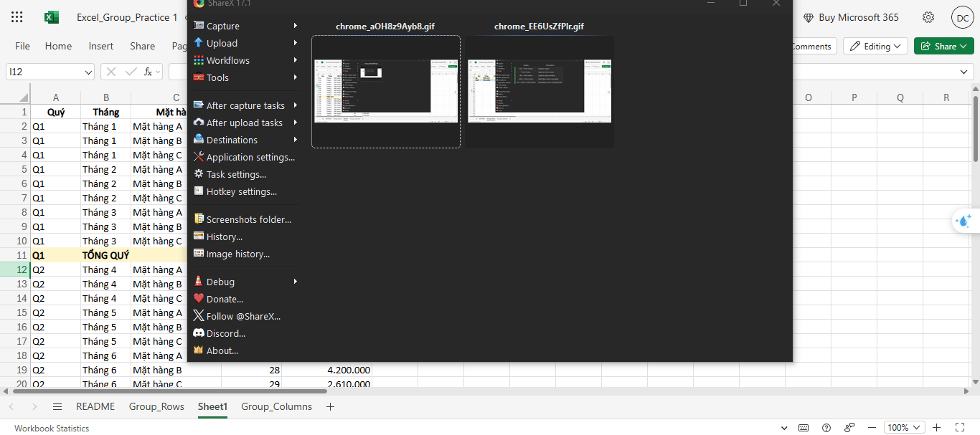Open the DC account profile circle
Image resolution: width=980 pixels, height=435 pixels.
pyautogui.click(x=962, y=17)
